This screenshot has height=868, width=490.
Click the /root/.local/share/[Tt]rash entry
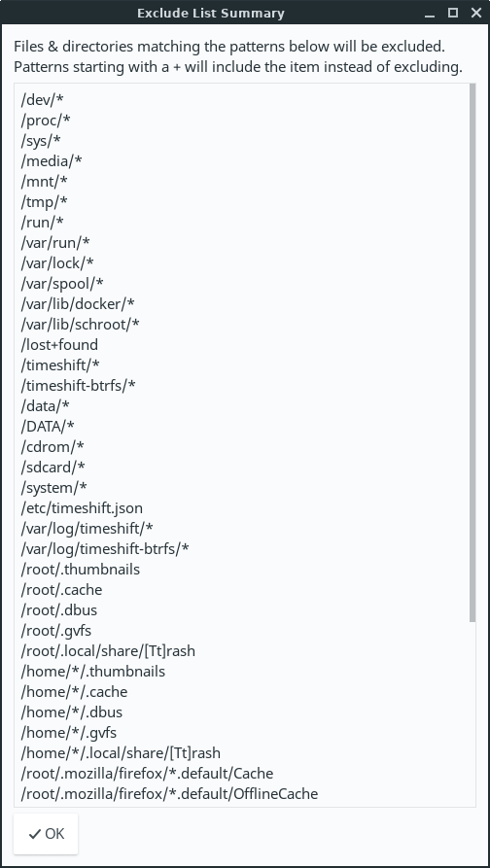[x=108, y=651]
